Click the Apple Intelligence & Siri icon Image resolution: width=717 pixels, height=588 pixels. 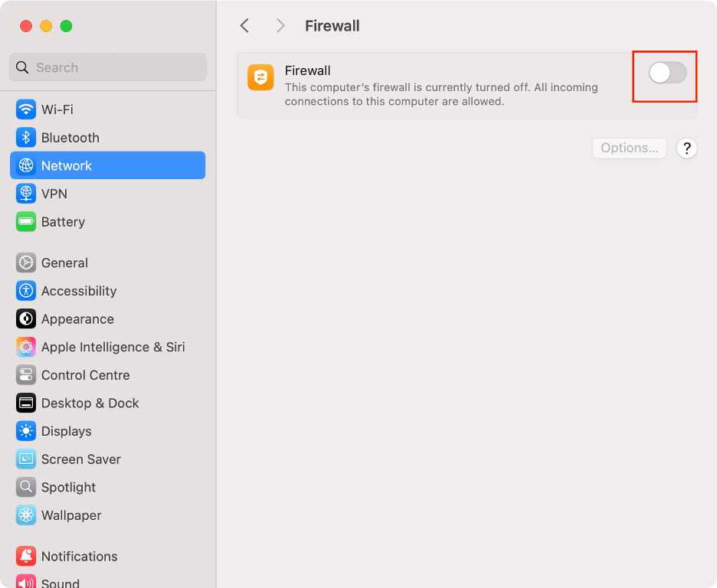pos(25,347)
